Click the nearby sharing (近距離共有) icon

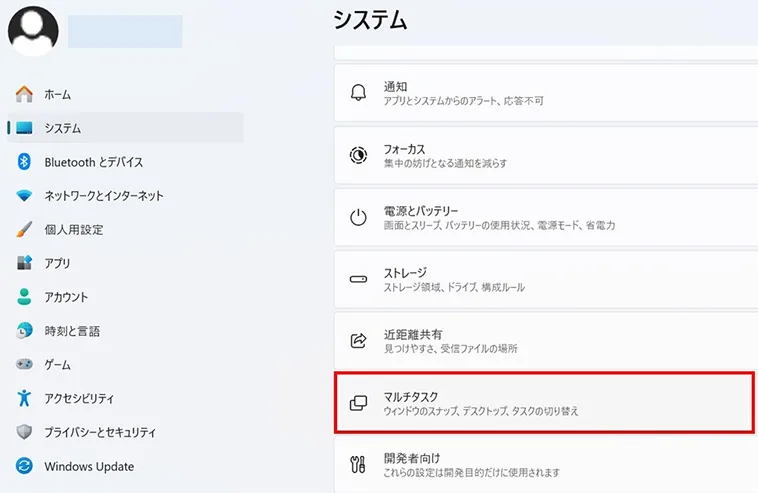(358, 341)
